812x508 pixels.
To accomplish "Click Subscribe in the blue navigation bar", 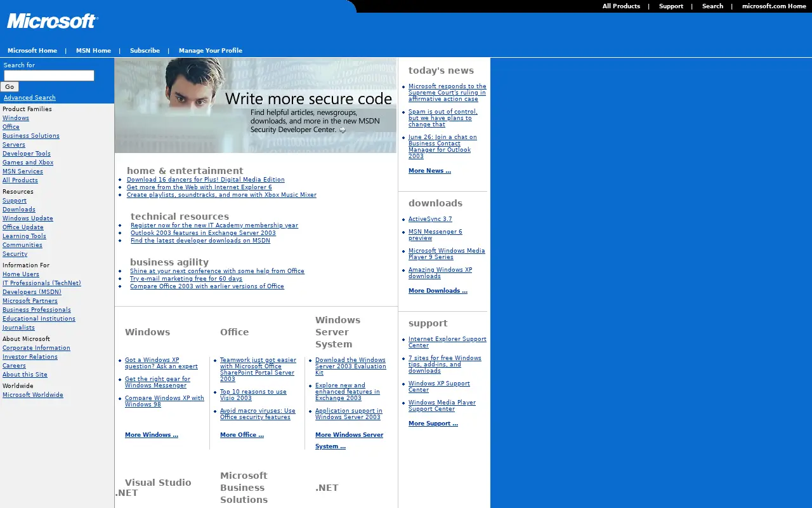I will (145, 51).
